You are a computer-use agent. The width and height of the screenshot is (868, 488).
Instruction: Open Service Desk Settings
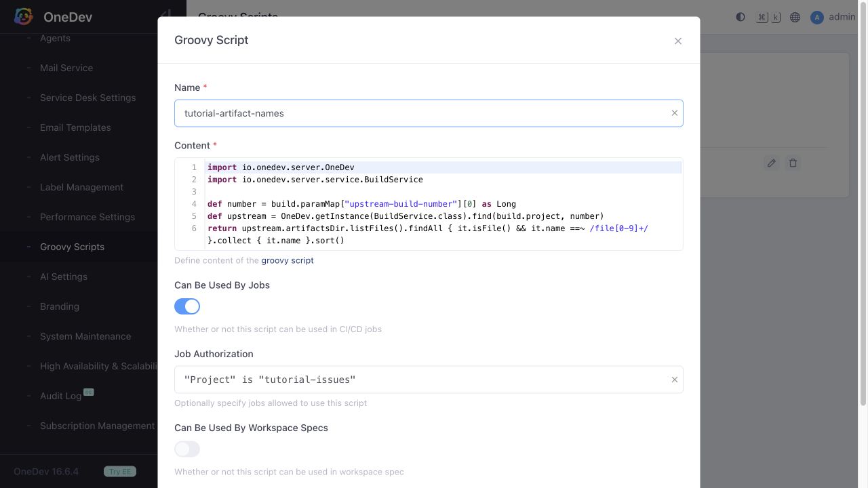click(x=88, y=98)
